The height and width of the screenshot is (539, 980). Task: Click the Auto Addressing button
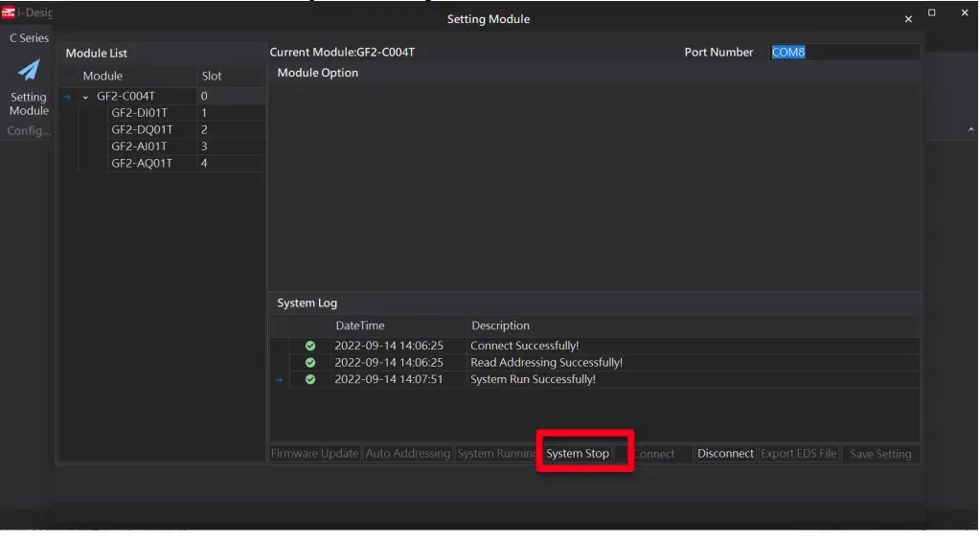tap(407, 454)
